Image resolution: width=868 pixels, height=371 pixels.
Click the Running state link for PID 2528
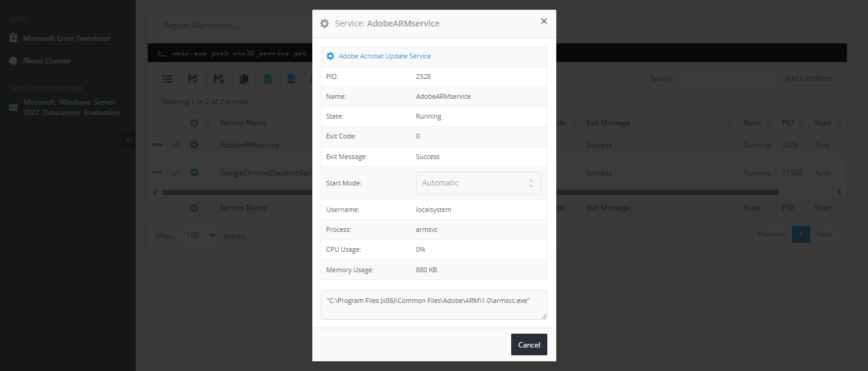pyautogui.click(x=756, y=145)
